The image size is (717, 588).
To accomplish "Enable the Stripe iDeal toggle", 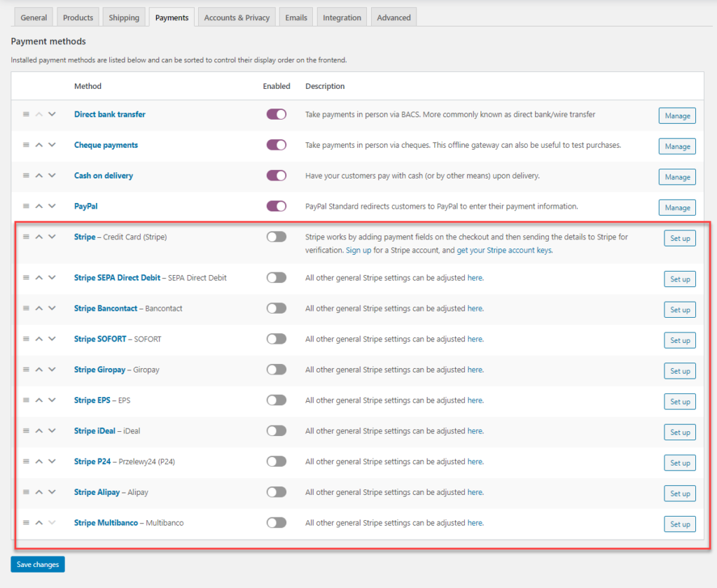I will tap(277, 430).
